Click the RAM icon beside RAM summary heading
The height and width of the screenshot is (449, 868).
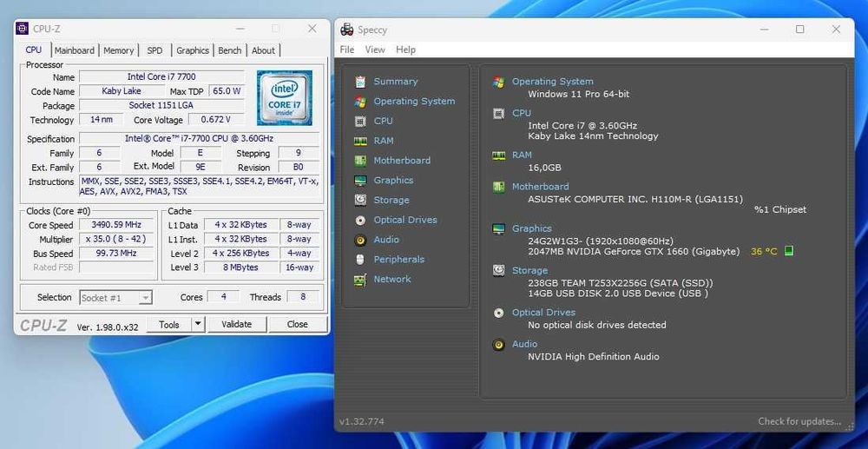click(x=499, y=155)
